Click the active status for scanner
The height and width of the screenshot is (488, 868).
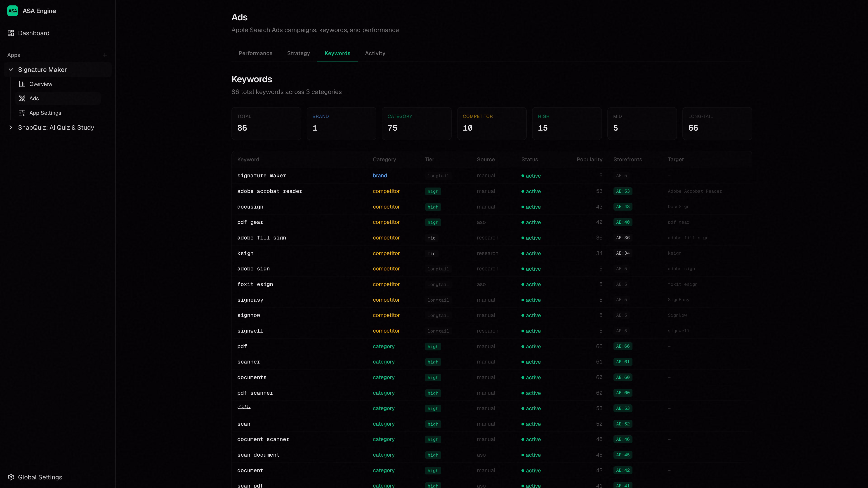[x=531, y=362]
